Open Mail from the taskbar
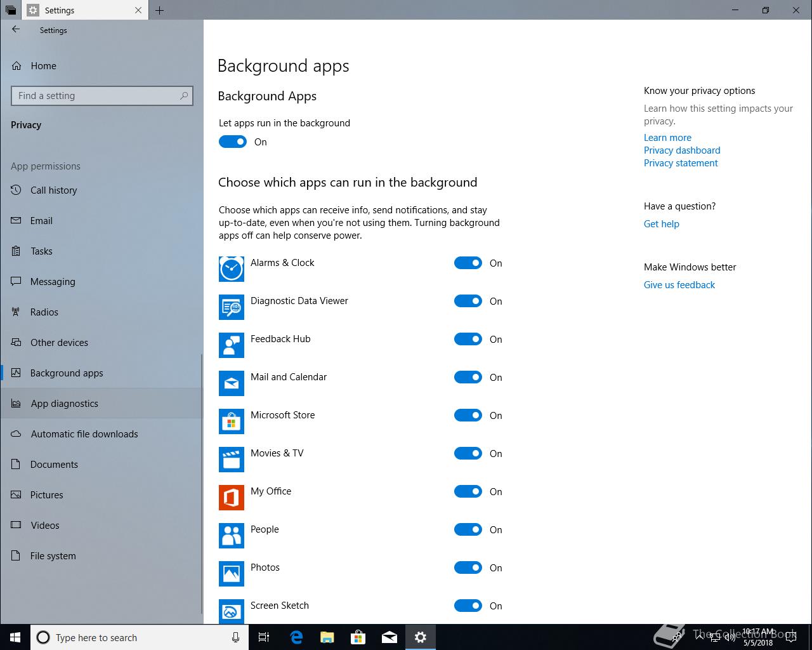812x650 pixels. coord(389,637)
